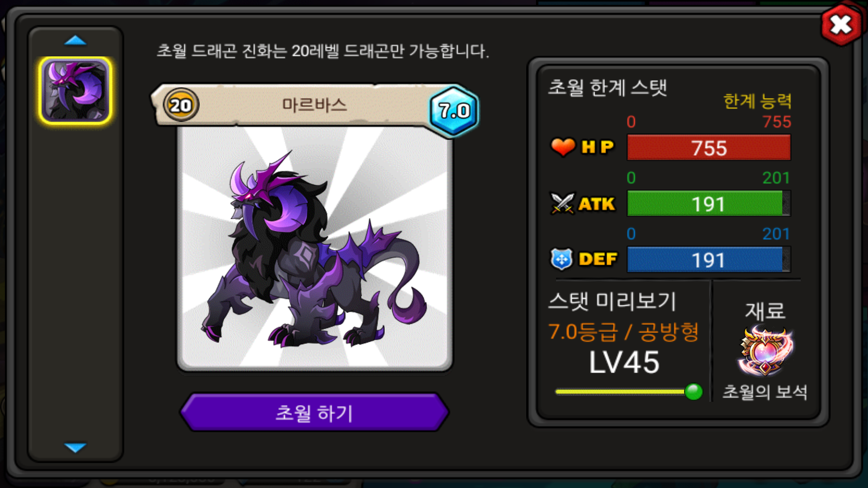Click the LV45 preview level text
The width and height of the screenshot is (868, 488).
[x=624, y=362]
